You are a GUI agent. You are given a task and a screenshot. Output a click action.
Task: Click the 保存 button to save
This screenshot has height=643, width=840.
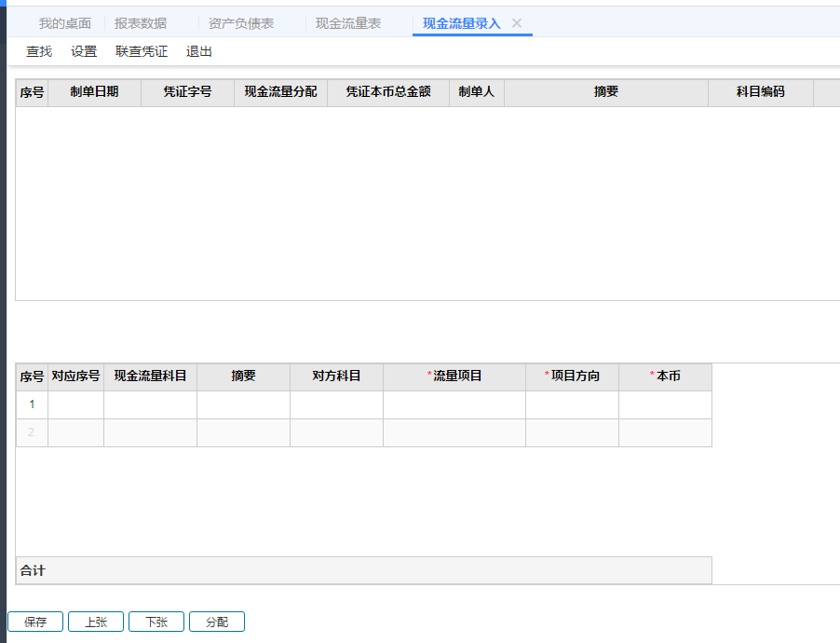(x=34, y=622)
